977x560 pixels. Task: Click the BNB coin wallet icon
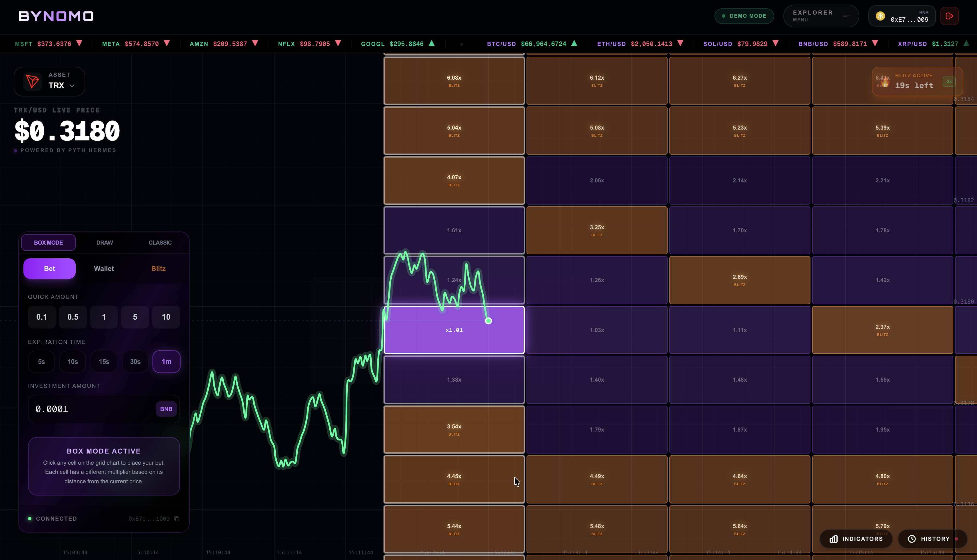coord(880,16)
